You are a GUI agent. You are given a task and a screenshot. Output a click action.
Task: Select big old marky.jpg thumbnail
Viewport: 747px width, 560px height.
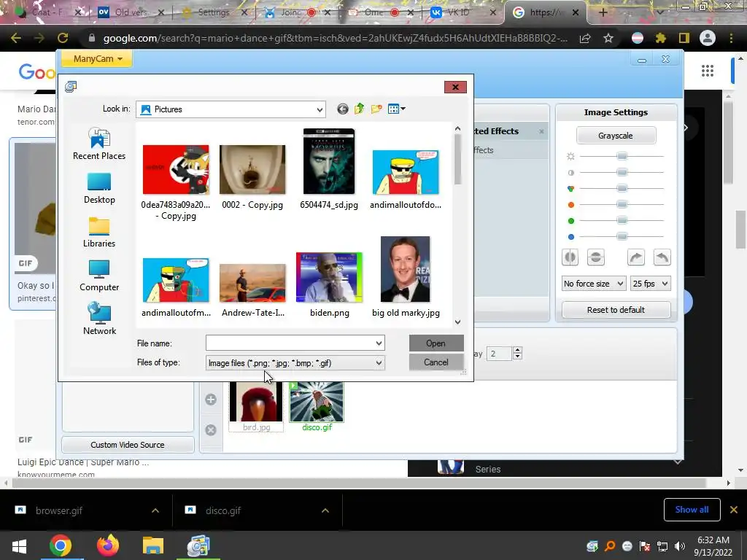(x=406, y=270)
